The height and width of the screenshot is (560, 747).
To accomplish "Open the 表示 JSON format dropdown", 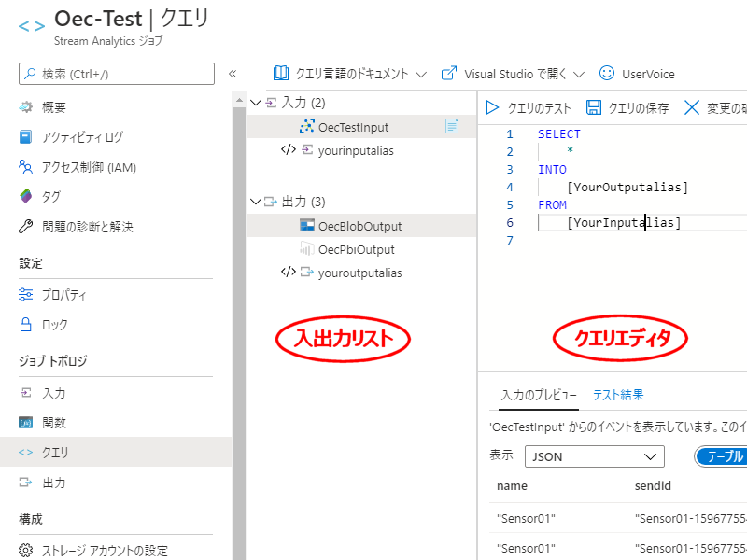I will [x=594, y=456].
